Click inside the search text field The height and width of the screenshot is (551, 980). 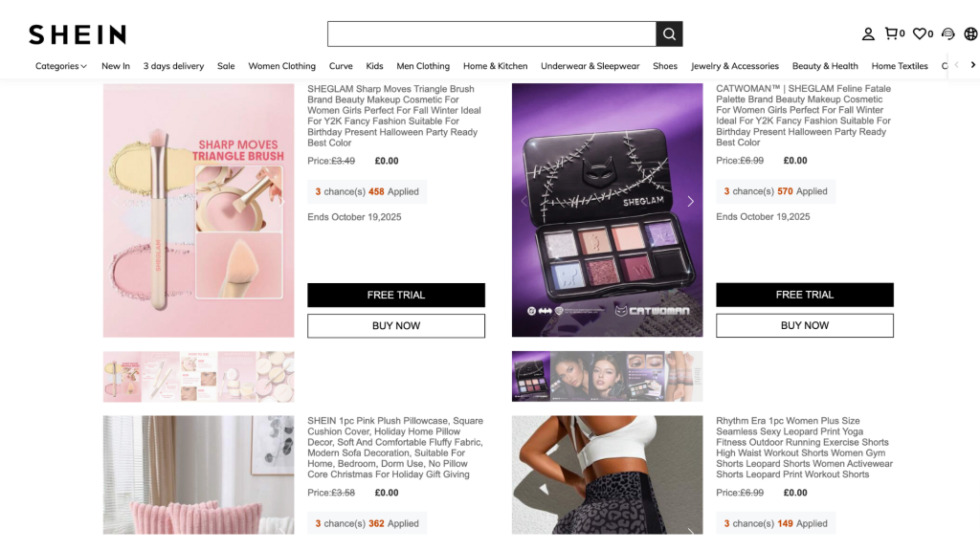[x=491, y=34]
